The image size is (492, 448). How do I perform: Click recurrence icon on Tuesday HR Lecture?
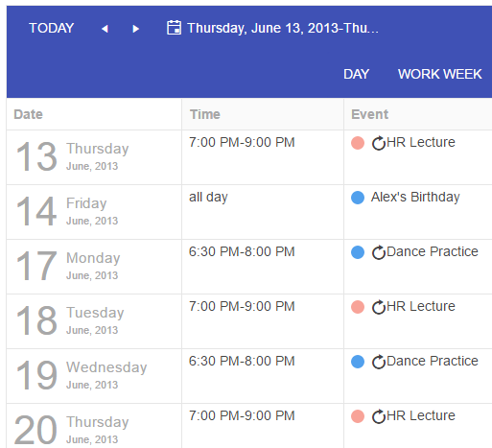pyautogui.click(x=379, y=307)
